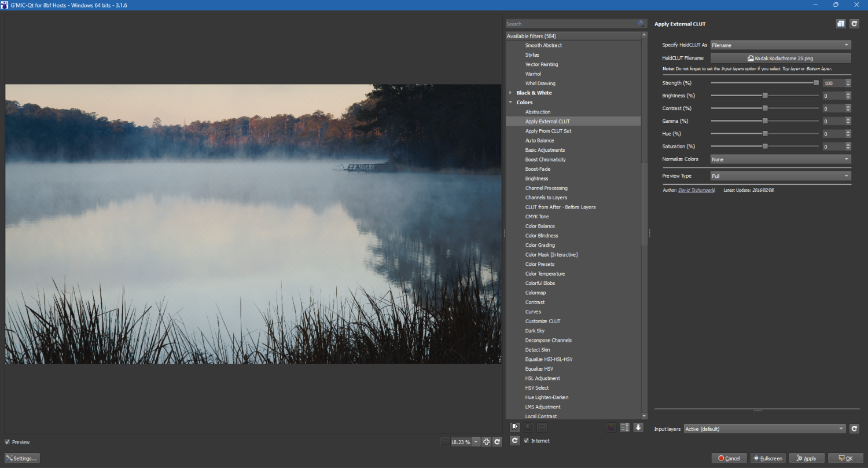Click the down-arrow expand/collapse all folders icon
Viewport: 868px width, 468px height.
(638, 427)
